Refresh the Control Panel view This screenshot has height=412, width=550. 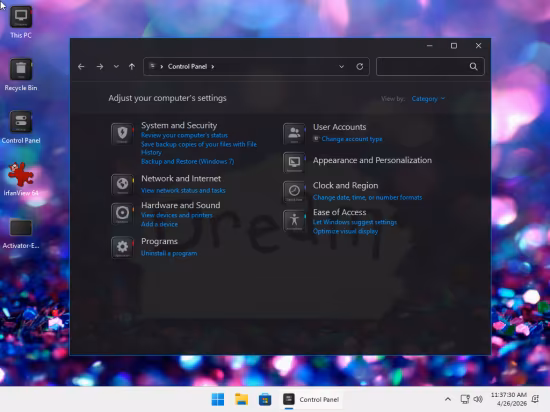[360, 67]
